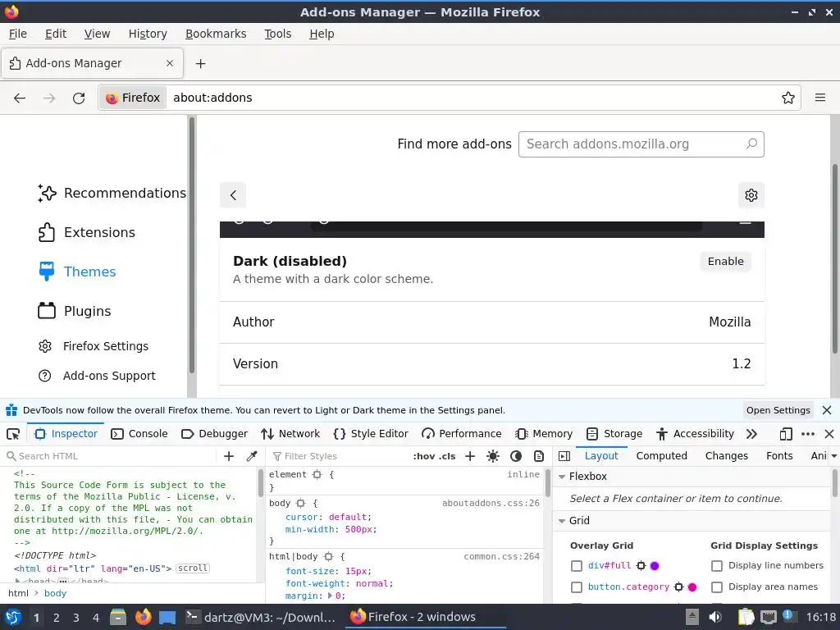The image size is (840, 630).
Task: Click the element picker icon in DevTools
Action: tap(13, 434)
